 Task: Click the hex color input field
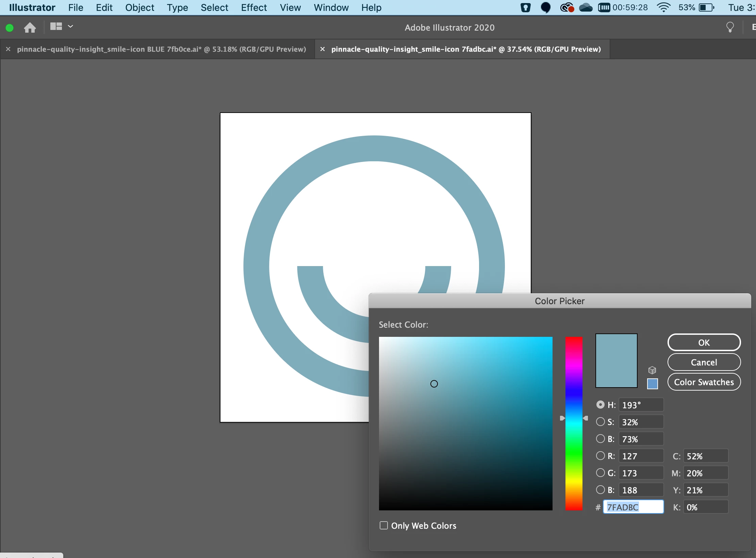click(633, 507)
